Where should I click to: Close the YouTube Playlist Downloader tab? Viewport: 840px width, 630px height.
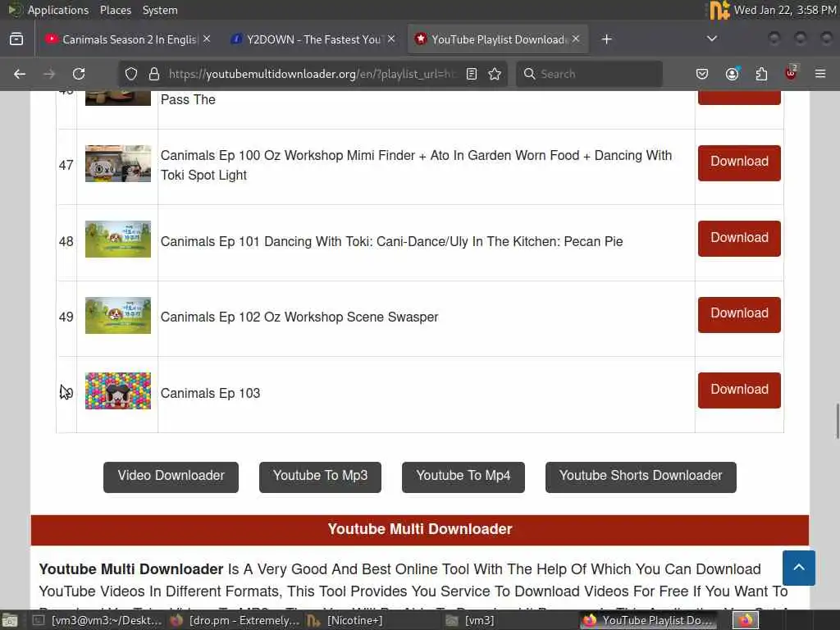point(576,39)
